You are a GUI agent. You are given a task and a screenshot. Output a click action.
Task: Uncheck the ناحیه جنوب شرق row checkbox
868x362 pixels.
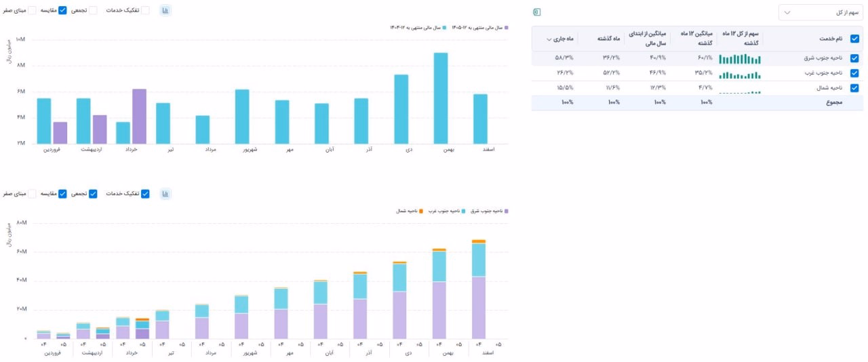tap(854, 58)
